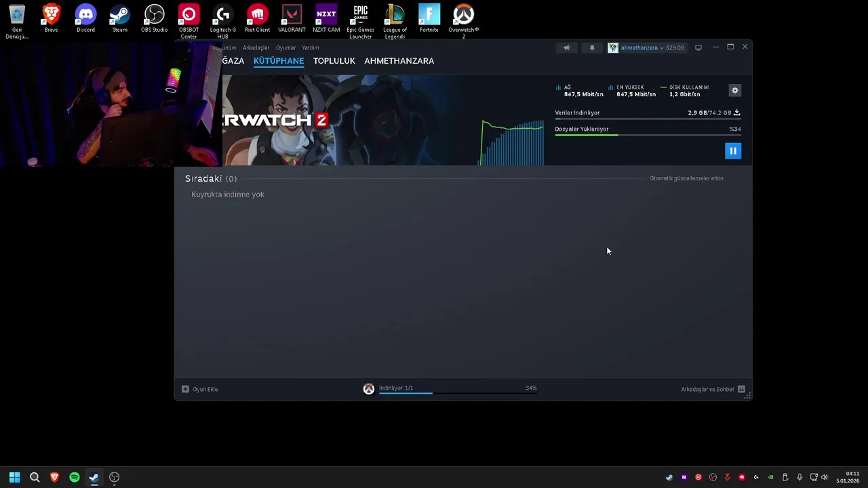Viewport: 868px width, 488px height.
Task: Open OBSBOT Center desktop shortcut
Action: coord(189,21)
